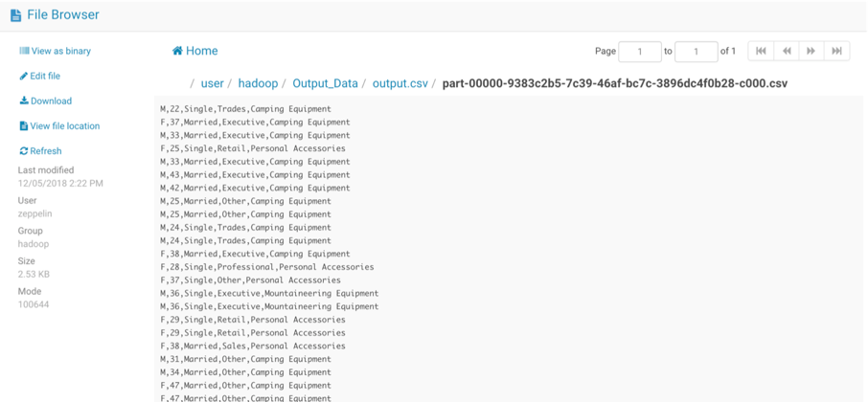Click row F,37,Single,Other,Personal Accessories
The width and height of the screenshot is (868, 402).
pyautogui.click(x=250, y=280)
